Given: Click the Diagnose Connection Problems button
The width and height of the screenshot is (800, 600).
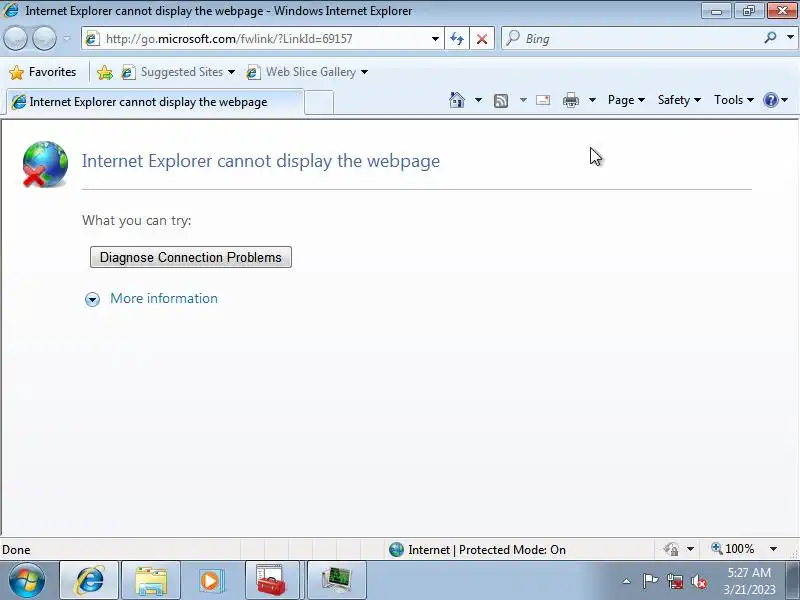Looking at the screenshot, I should click(191, 257).
